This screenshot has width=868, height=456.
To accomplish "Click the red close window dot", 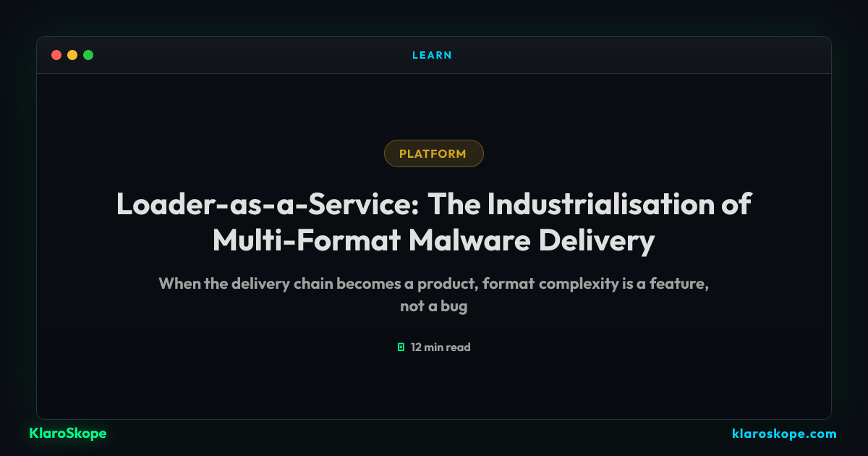I will tap(56, 55).
